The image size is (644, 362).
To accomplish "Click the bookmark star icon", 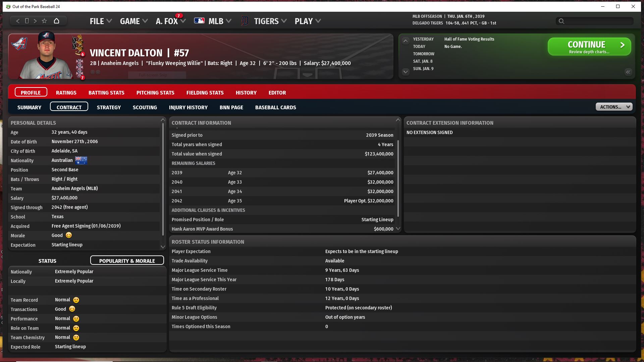I will [x=44, y=21].
